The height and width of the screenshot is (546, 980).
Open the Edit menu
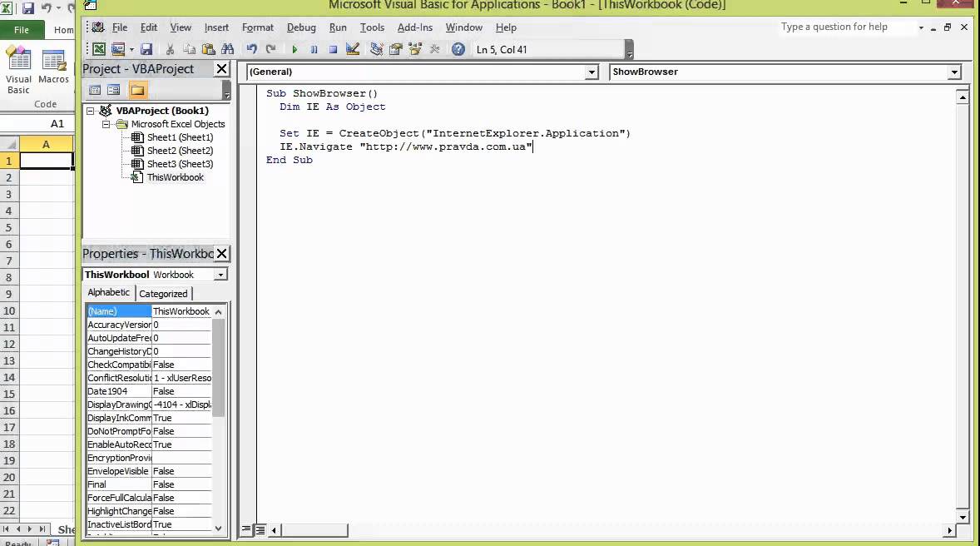coord(149,27)
